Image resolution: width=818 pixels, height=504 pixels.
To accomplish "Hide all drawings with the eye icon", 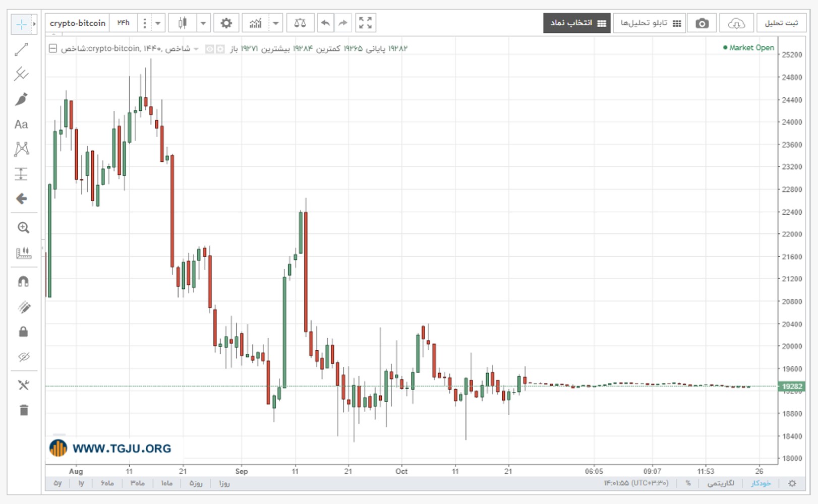I will click(x=23, y=357).
